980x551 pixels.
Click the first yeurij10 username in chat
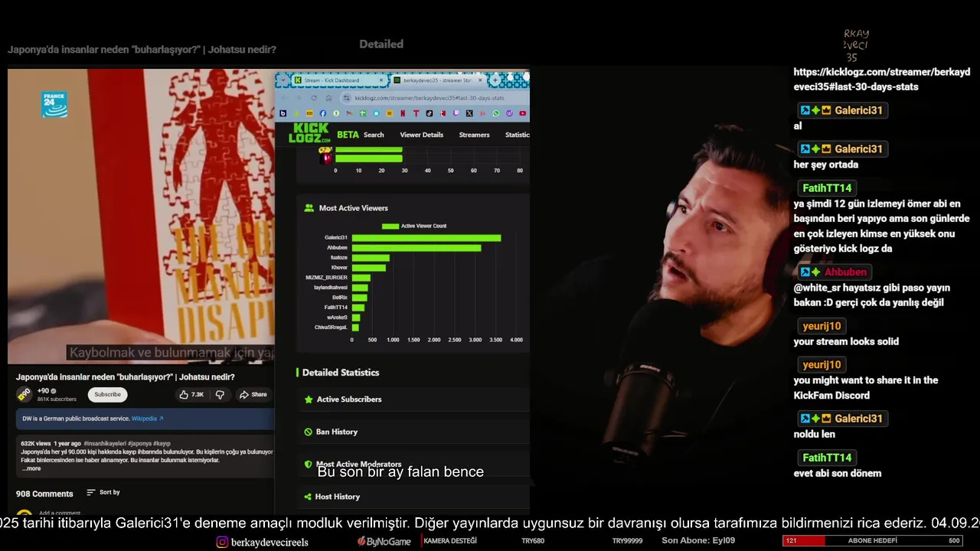click(x=822, y=326)
